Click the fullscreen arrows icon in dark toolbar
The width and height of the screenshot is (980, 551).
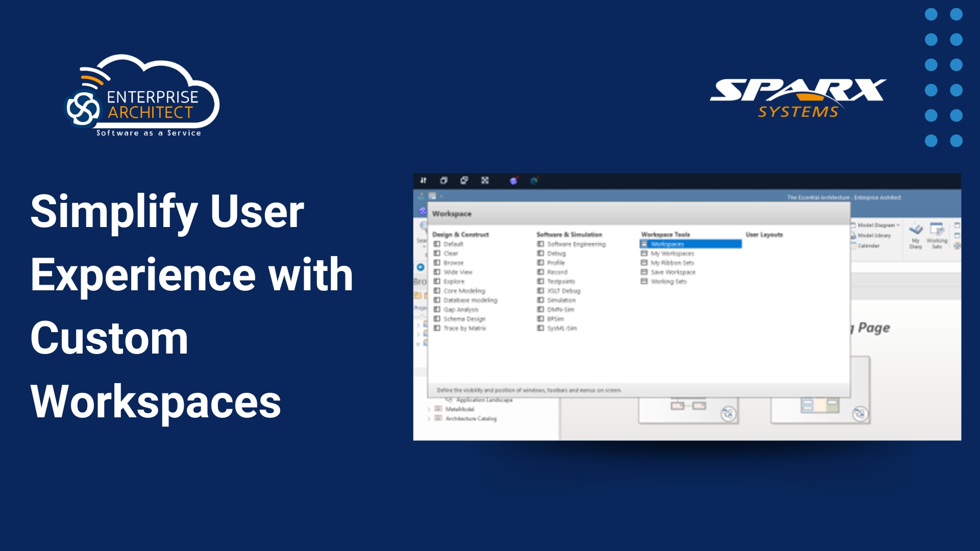click(485, 180)
